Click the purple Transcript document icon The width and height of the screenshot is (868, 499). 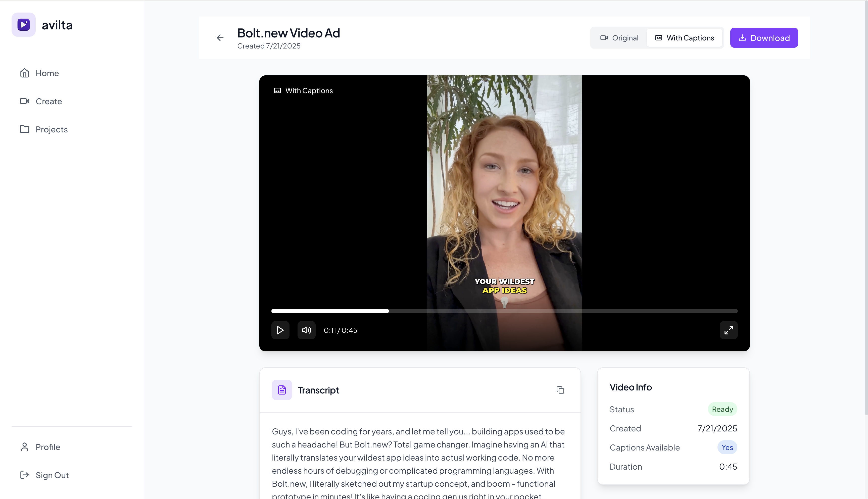pyautogui.click(x=282, y=390)
